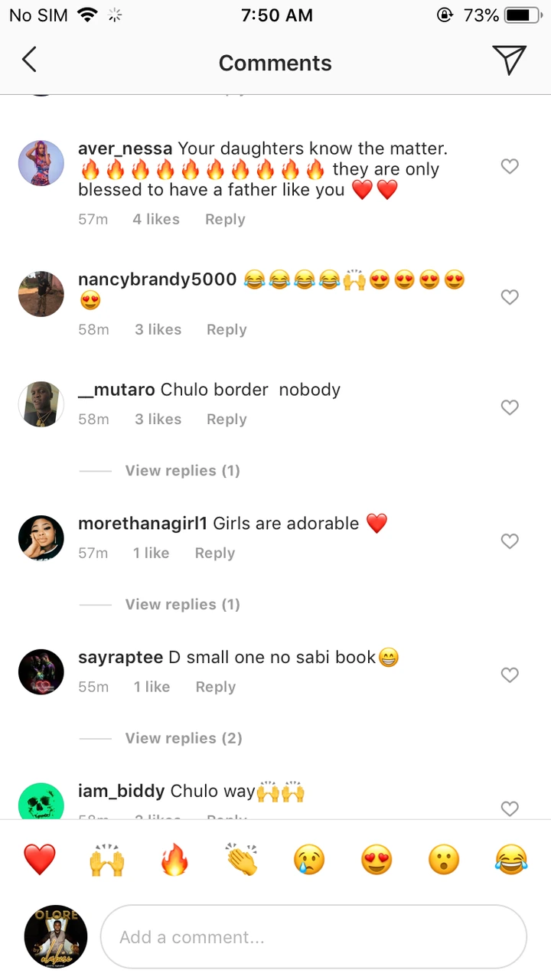Screen dimensions: 551x980
Task: Tap the back arrow in Comments header
Action: [29, 60]
